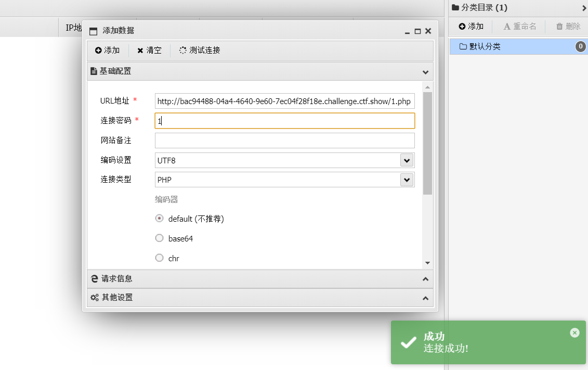Expand the 请求信息 section chevron
This screenshot has width=588, height=370.
pos(425,279)
